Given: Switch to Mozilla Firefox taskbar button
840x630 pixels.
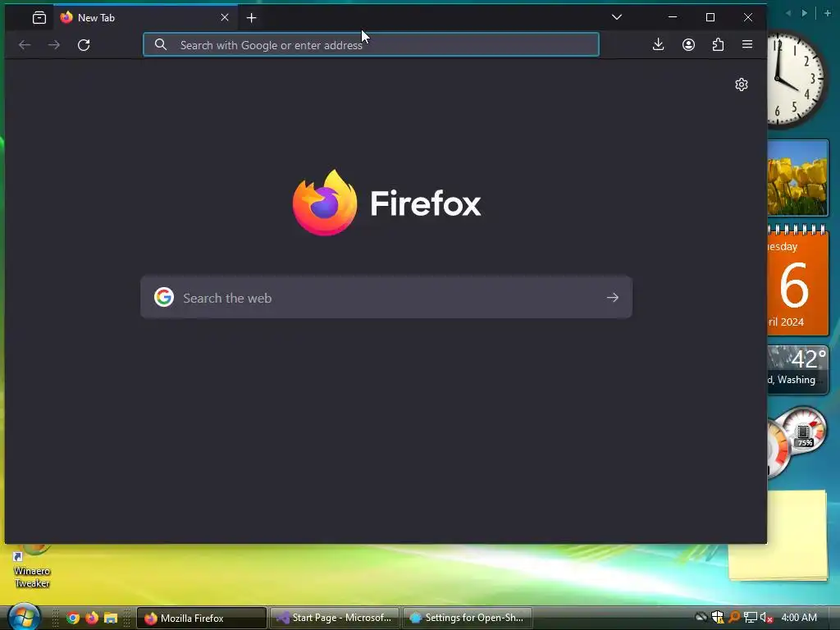Looking at the screenshot, I should coord(202,618).
